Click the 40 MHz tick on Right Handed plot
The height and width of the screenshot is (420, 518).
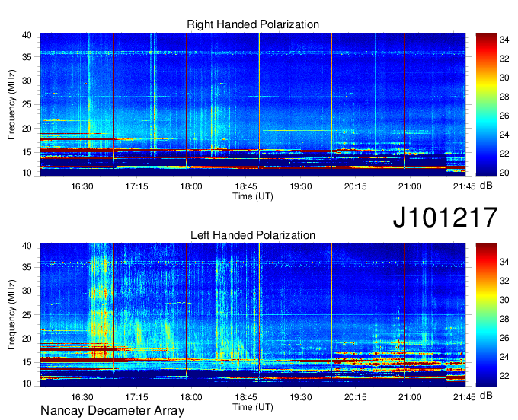pyautogui.click(x=27, y=35)
